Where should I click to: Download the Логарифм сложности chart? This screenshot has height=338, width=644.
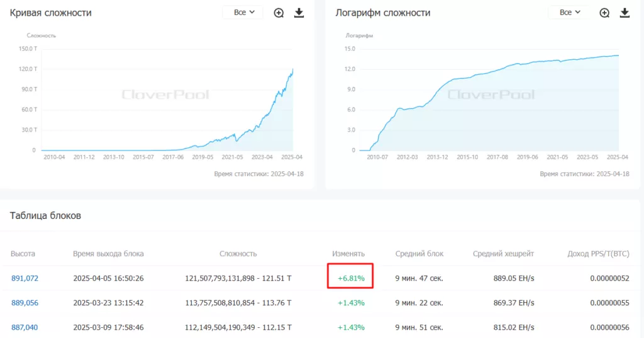pyautogui.click(x=625, y=13)
